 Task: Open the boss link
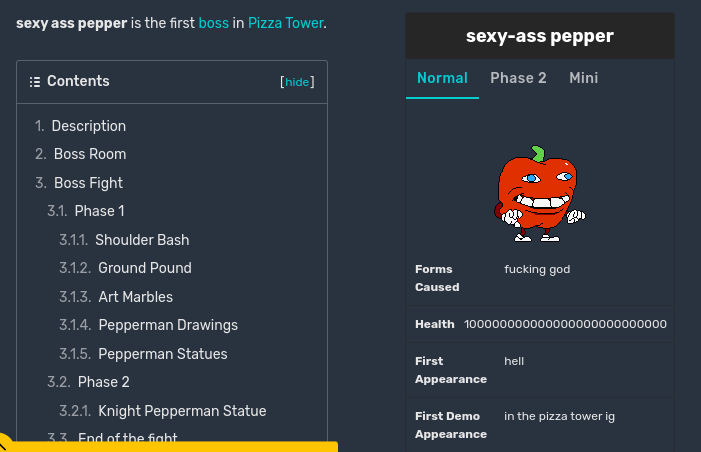pyautogui.click(x=214, y=22)
